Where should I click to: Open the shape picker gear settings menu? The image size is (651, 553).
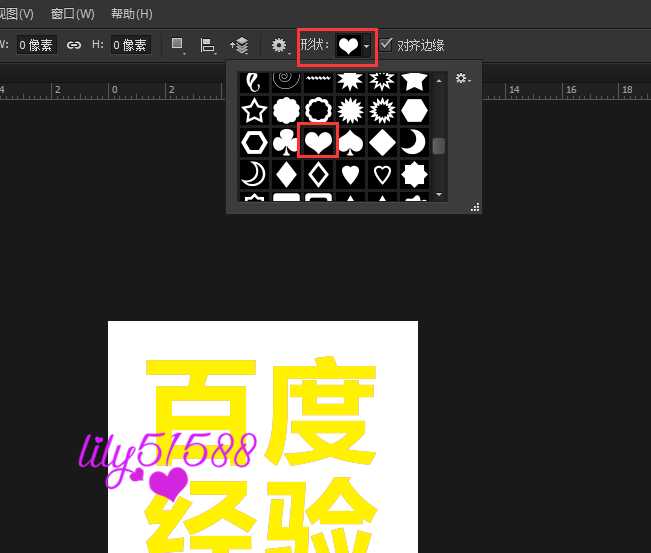tap(463, 78)
